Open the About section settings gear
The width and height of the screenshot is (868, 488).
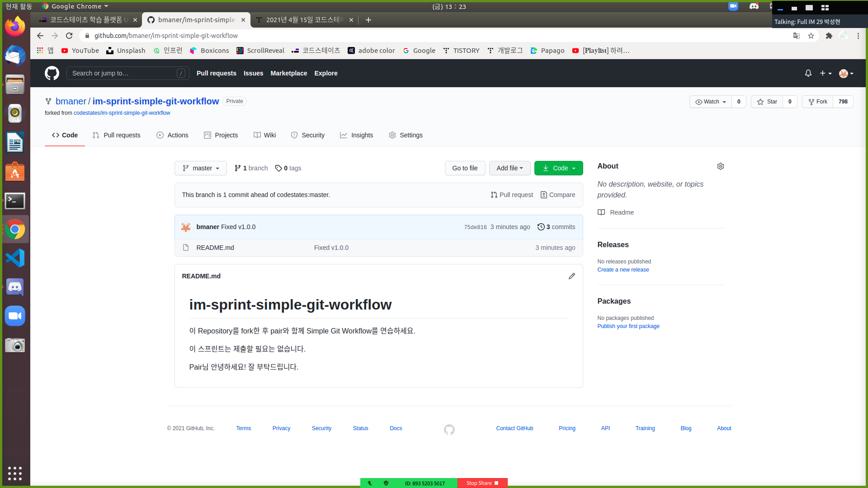[x=720, y=166]
